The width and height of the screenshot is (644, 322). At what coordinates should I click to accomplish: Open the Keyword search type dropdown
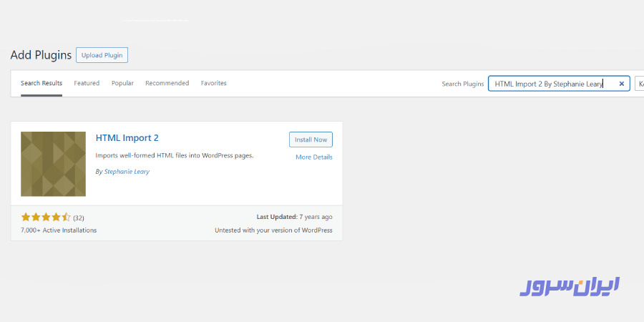coord(639,84)
